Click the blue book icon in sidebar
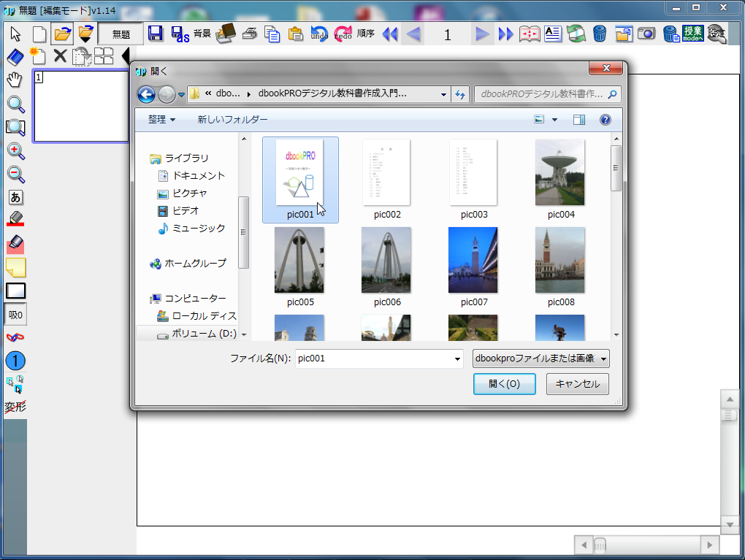Screen dimensions: 745x560 click(15, 58)
